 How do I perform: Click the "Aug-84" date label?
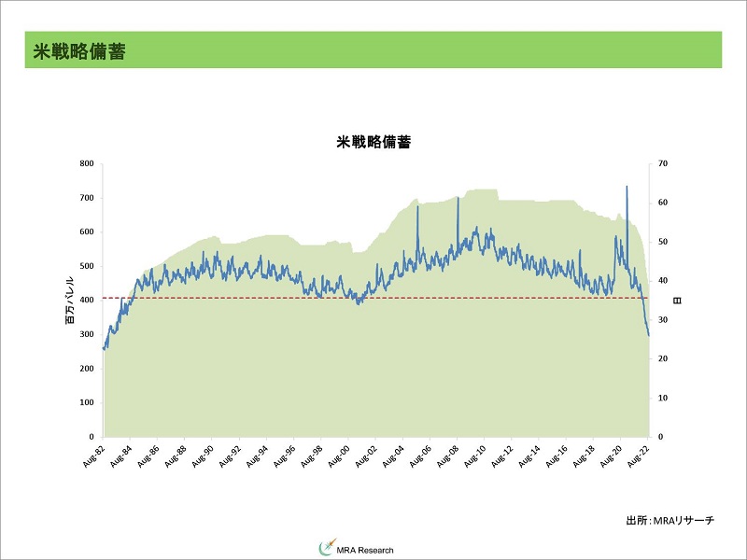pos(120,455)
